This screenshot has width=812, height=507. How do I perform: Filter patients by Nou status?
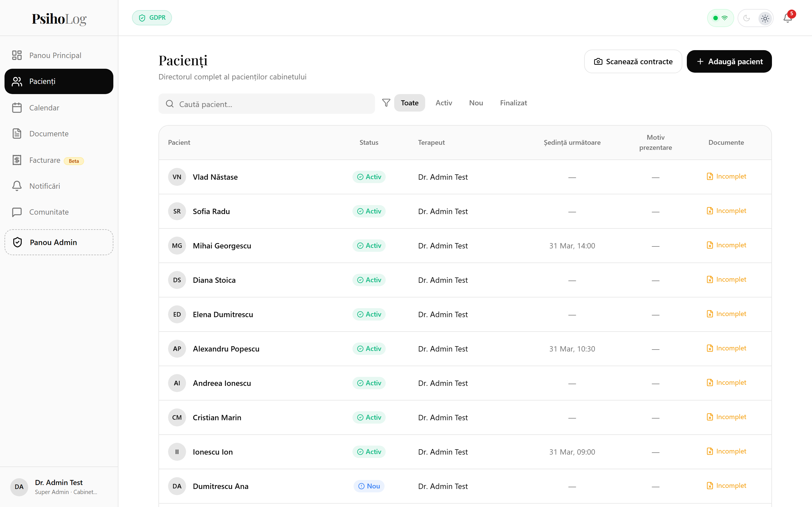pos(476,103)
